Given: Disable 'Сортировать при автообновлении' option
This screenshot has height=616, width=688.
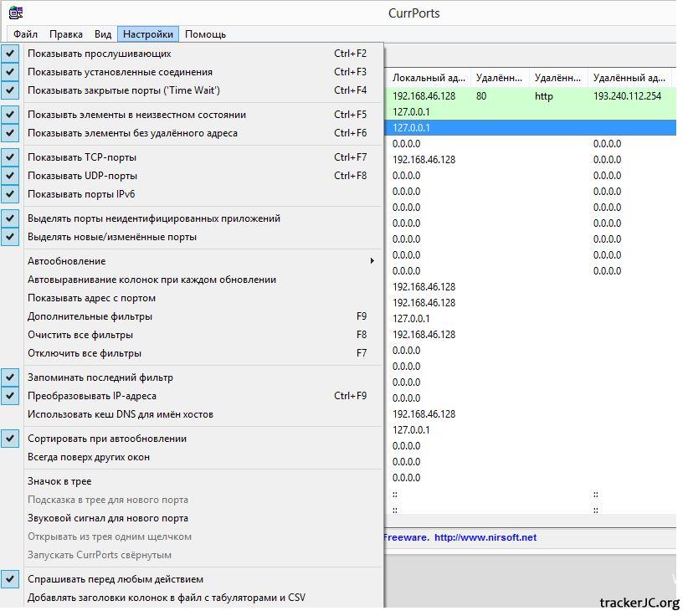Looking at the screenshot, I should [106, 439].
